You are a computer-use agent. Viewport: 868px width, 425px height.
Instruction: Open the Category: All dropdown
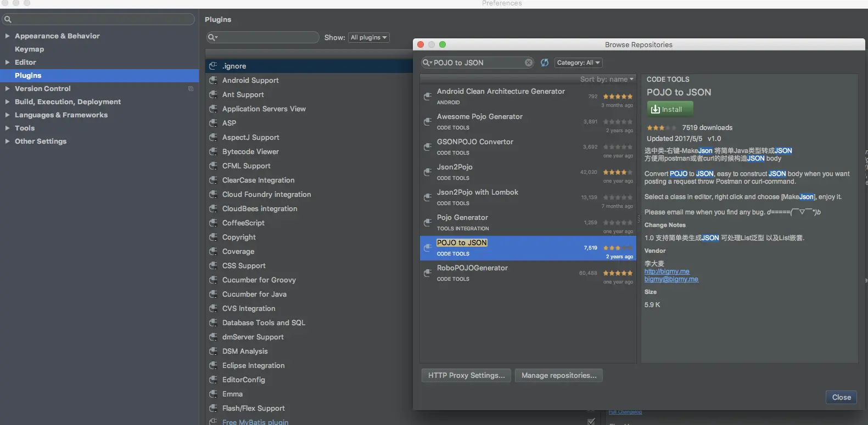coord(579,63)
